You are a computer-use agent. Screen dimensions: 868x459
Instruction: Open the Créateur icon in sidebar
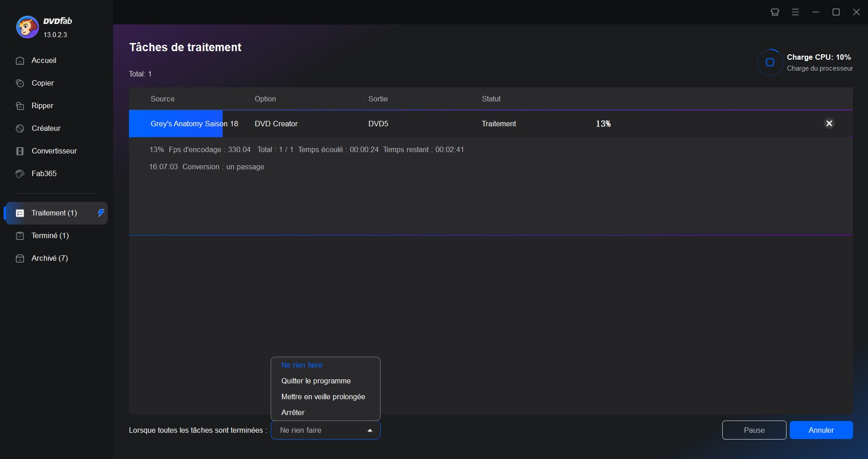coord(20,129)
